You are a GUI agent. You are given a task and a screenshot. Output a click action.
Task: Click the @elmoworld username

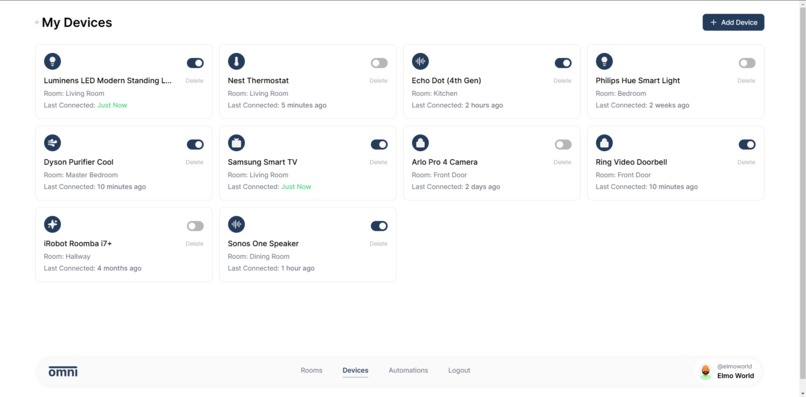(735, 367)
